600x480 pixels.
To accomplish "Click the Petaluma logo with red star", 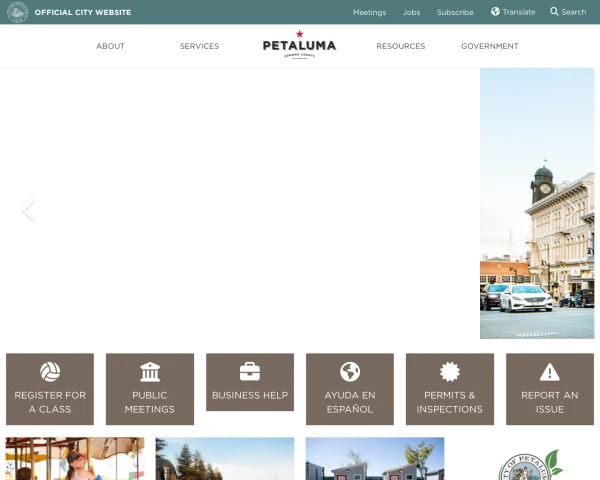I will [299, 45].
